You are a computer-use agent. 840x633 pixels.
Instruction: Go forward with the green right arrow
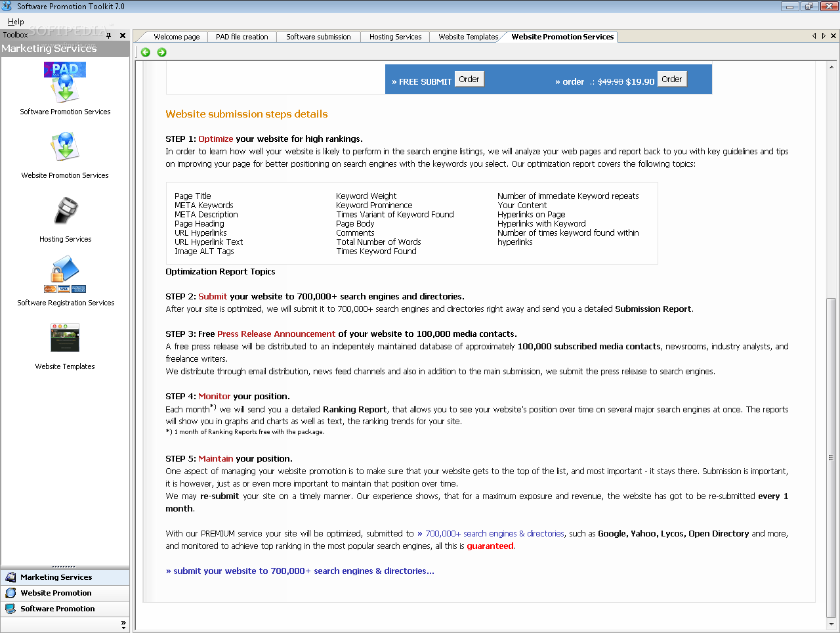coord(161,53)
